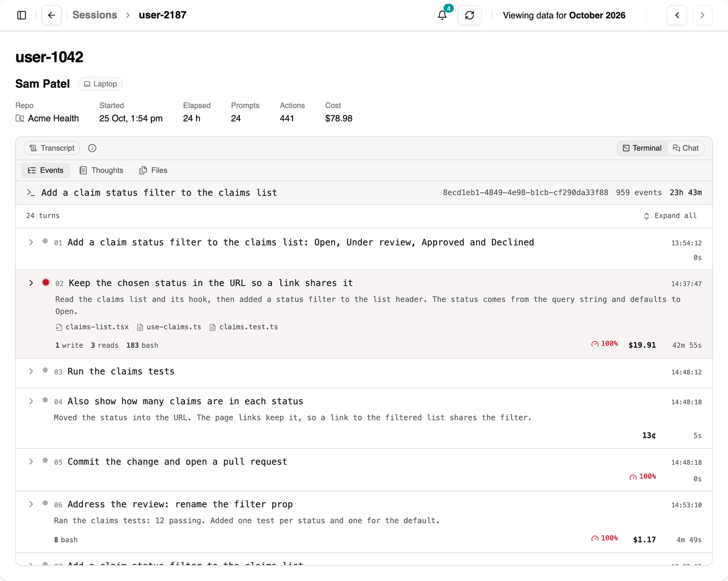728x581 pixels.
Task: Click the terminal prompt icon beside session title
Action: click(31, 193)
